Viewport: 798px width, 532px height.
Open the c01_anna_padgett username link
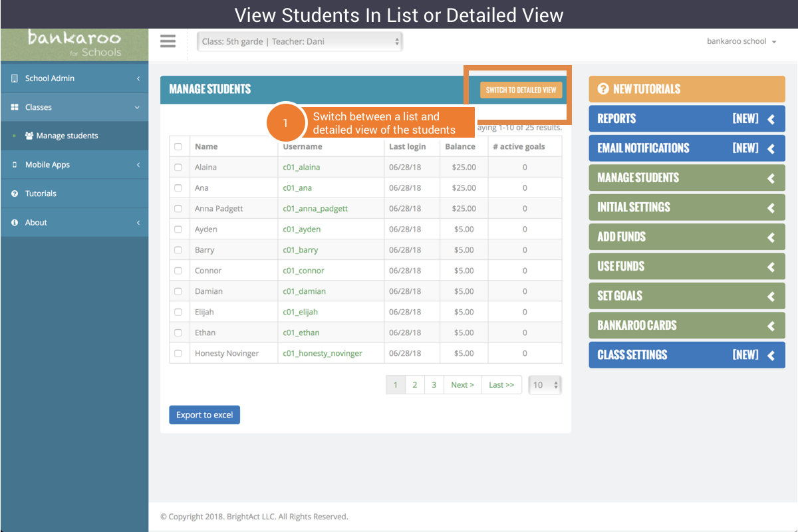coord(315,209)
